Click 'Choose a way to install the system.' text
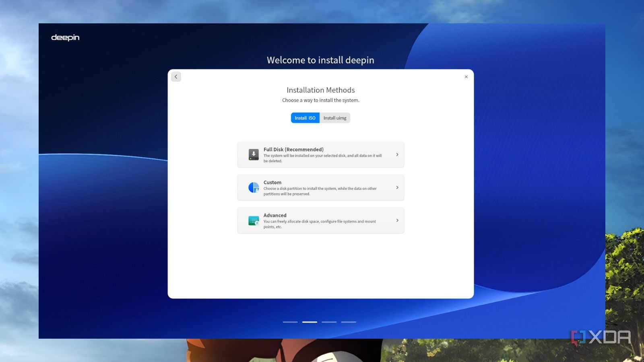Viewport: 644px width, 362px height. [x=321, y=100]
